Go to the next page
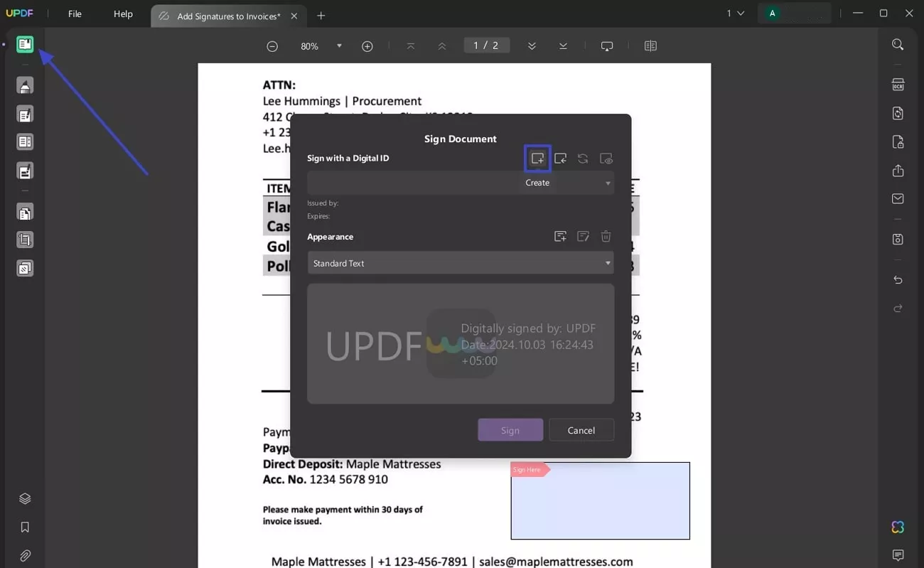 point(532,46)
